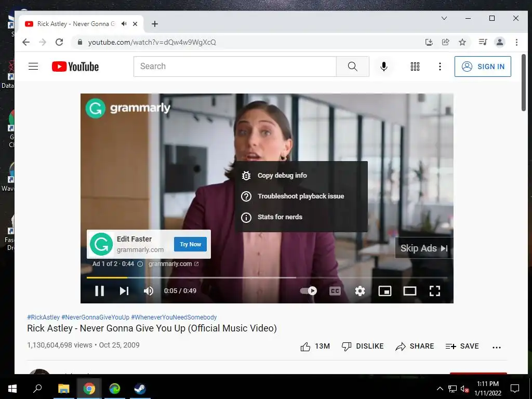Open the tab search chevron
This screenshot has height=399, width=532.
click(x=444, y=18)
